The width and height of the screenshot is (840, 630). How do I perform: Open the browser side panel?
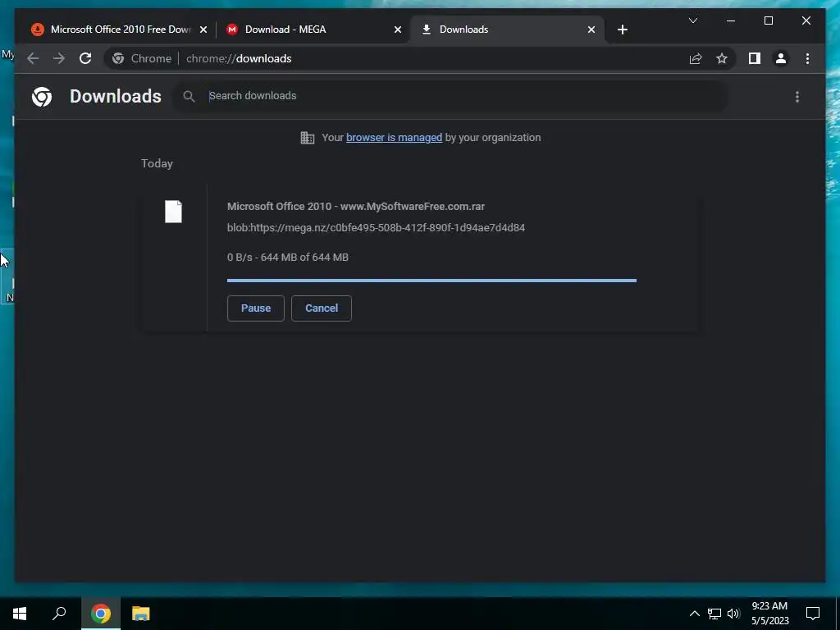pyautogui.click(x=755, y=58)
